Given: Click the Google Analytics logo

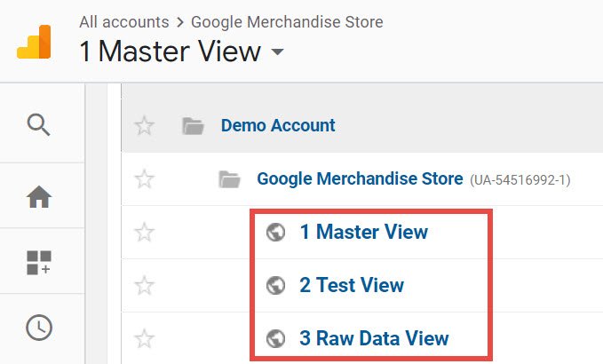Looking at the screenshot, I should pos(34,42).
